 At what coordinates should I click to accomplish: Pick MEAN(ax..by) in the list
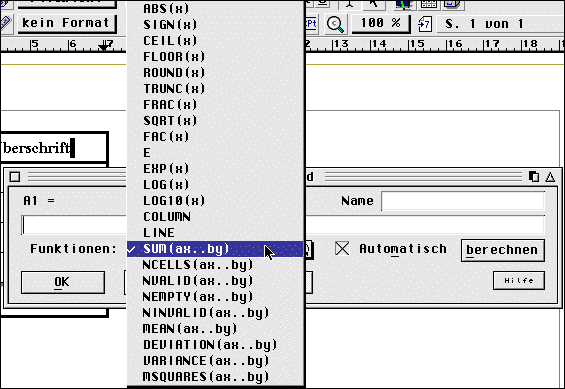(x=216, y=328)
